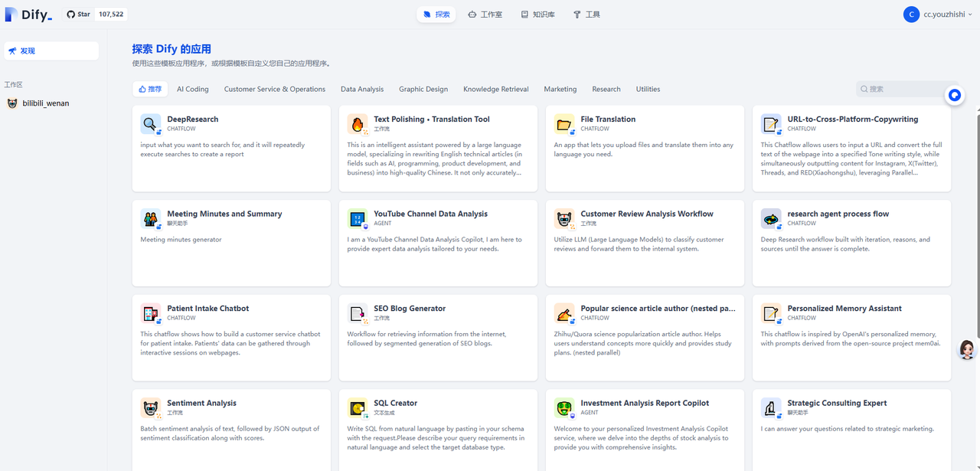The height and width of the screenshot is (471, 980).
Task: Click the File Translation folder icon
Action: tap(563, 123)
